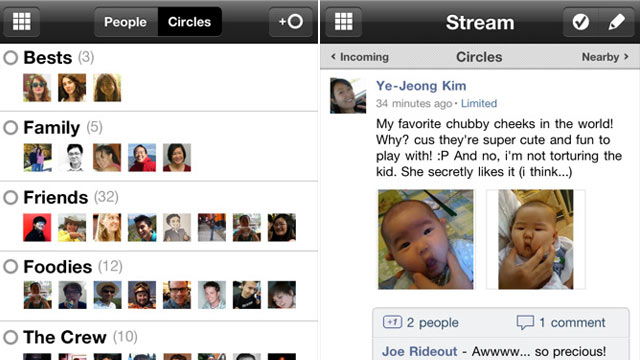Tap first avatar in Foodies circle

click(37, 295)
